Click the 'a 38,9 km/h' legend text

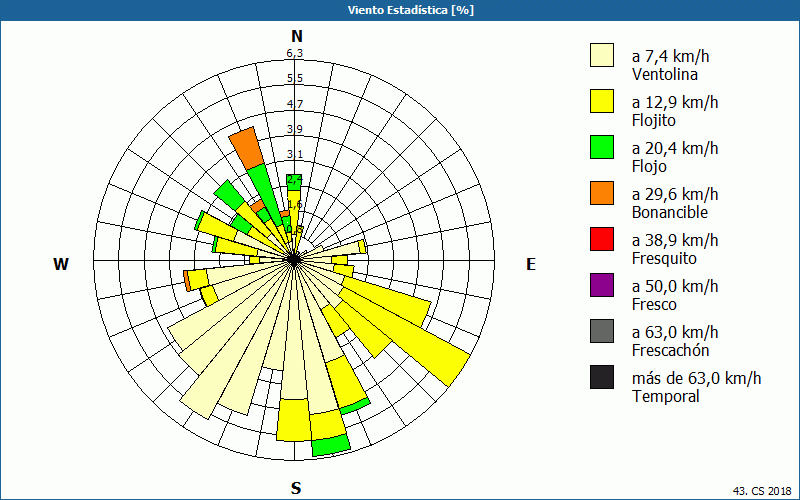pyautogui.click(x=675, y=240)
